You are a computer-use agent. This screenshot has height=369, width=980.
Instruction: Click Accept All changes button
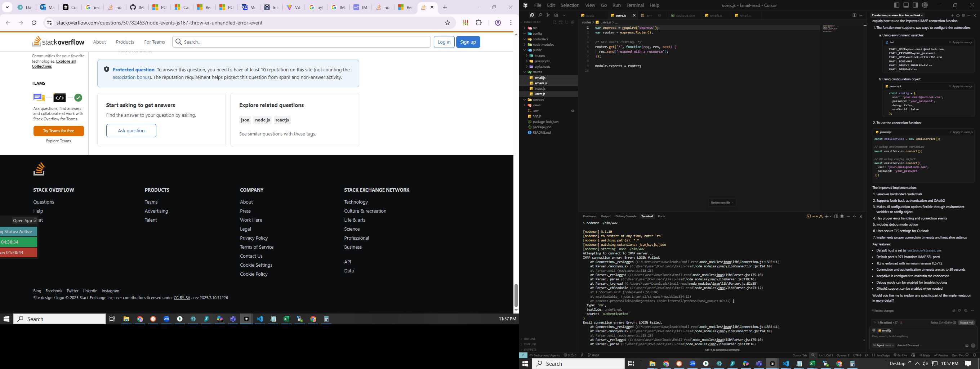click(966, 323)
